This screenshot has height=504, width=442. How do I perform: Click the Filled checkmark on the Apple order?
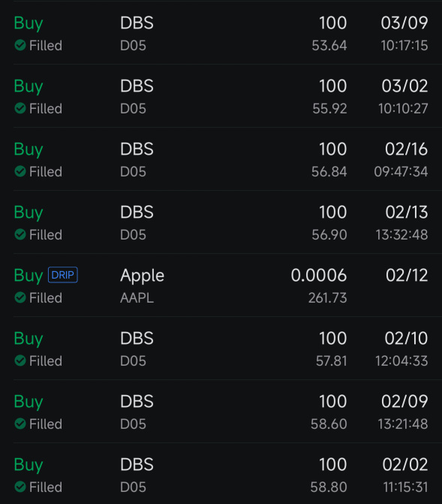[20, 297]
